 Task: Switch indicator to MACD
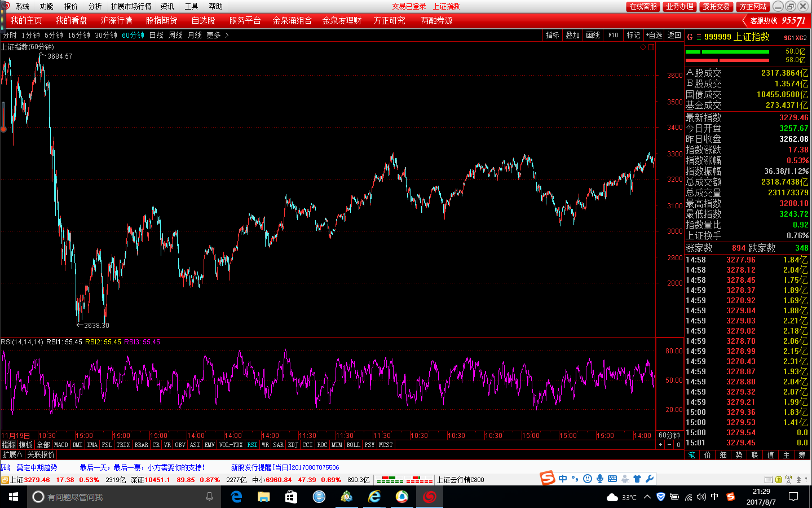coord(61,445)
